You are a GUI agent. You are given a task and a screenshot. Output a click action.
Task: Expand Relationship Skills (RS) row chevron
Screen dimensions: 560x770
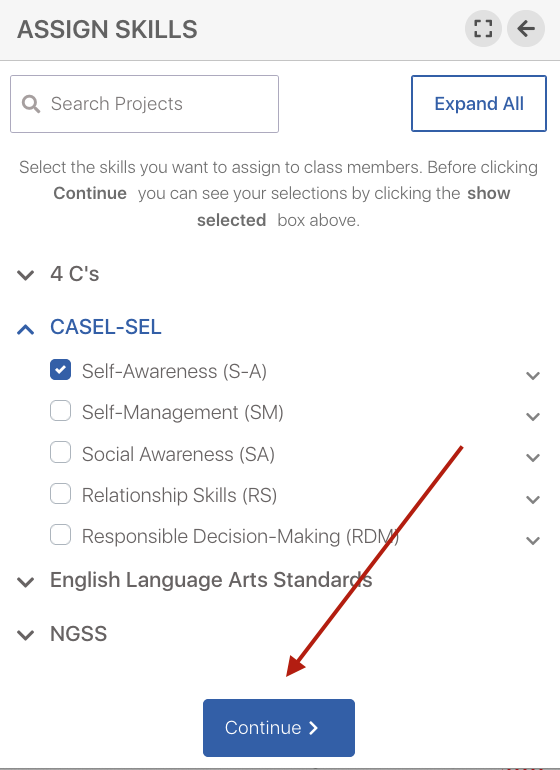click(x=533, y=499)
